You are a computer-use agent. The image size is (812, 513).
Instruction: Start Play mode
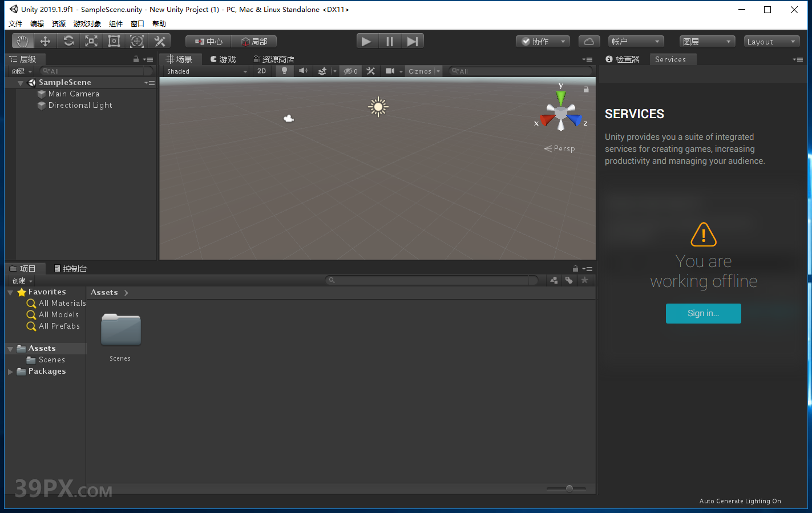click(x=366, y=41)
